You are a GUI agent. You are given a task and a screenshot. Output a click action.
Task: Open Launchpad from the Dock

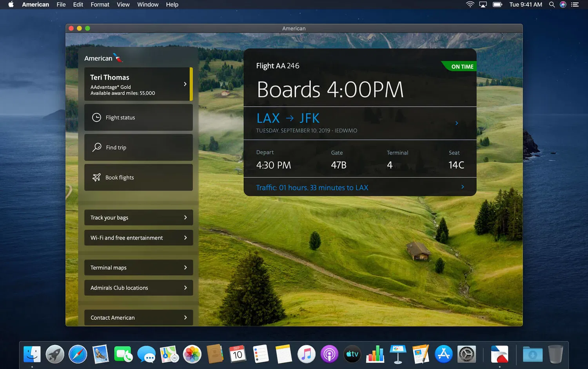pos(55,354)
